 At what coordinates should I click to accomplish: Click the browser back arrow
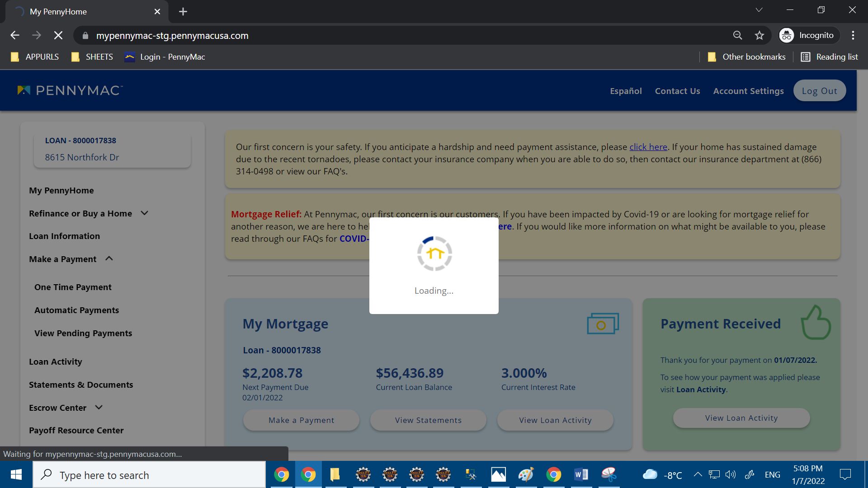(x=15, y=35)
